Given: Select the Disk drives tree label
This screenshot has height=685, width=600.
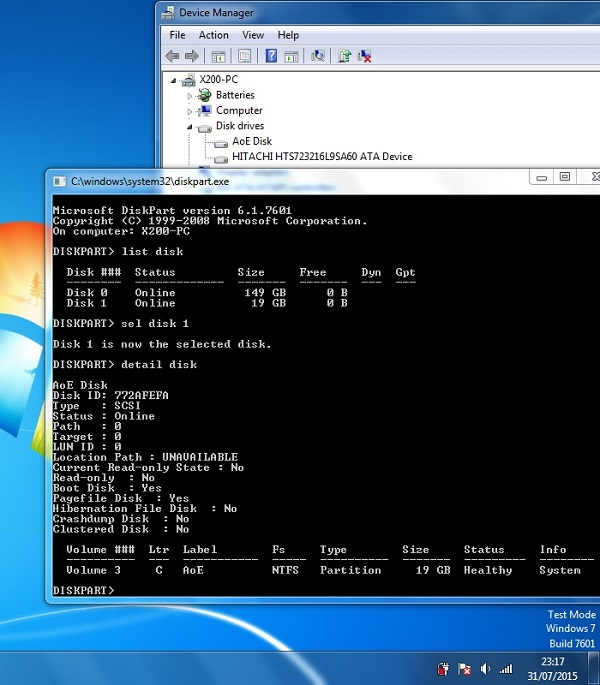Looking at the screenshot, I should point(240,125).
